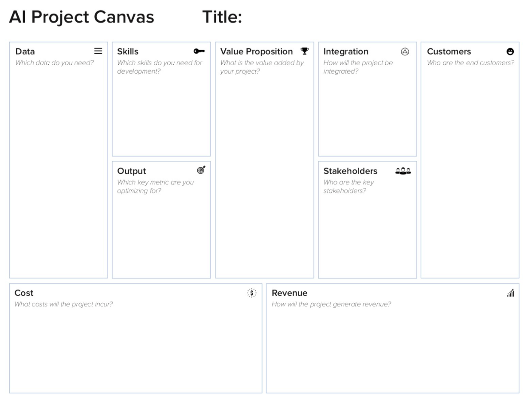Select the Title: field at top
Image resolution: width=532 pixels, height=404 pixels.
pyautogui.click(x=222, y=17)
